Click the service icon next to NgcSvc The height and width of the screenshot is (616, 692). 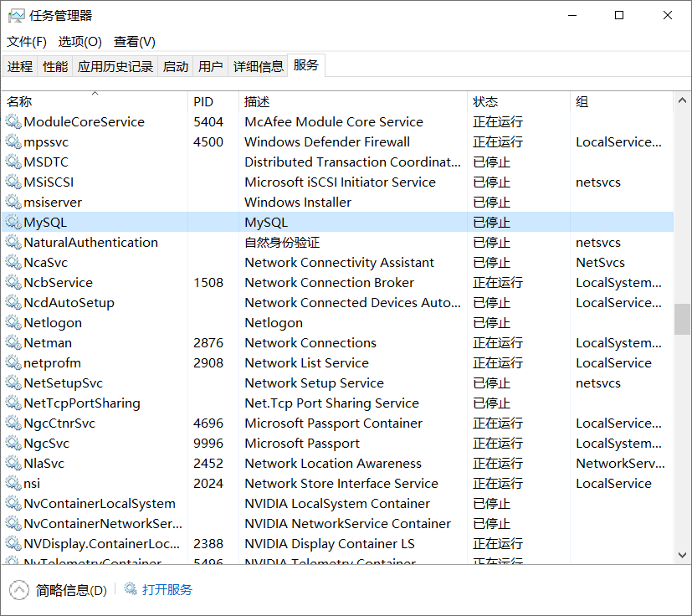pyautogui.click(x=13, y=443)
